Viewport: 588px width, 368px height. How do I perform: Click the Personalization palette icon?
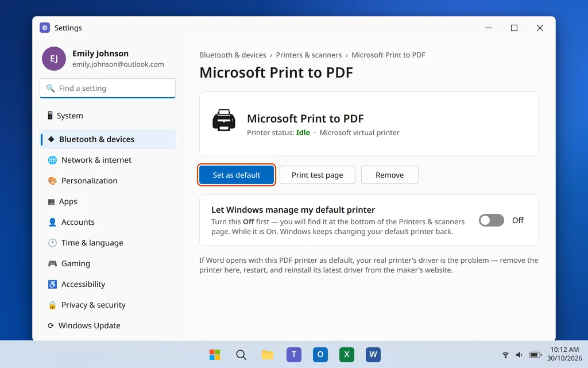click(x=52, y=181)
